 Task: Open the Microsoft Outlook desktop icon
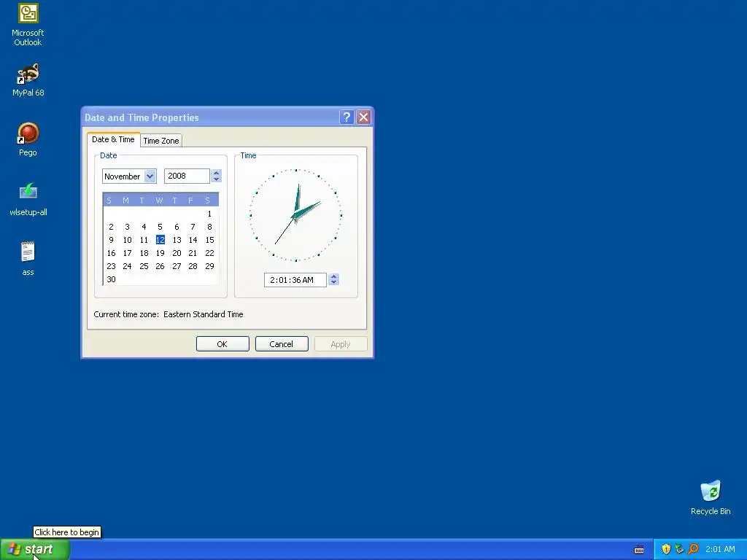tap(28, 25)
